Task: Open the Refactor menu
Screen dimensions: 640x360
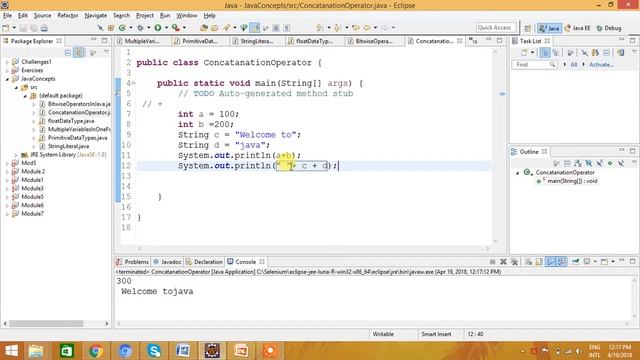Action: (x=68, y=16)
